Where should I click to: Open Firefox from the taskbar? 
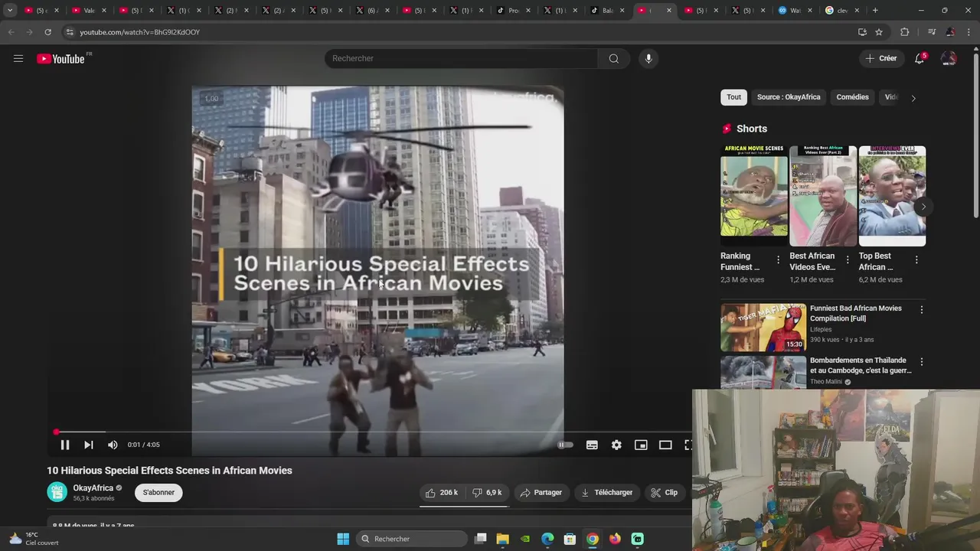[x=615, y=539]
